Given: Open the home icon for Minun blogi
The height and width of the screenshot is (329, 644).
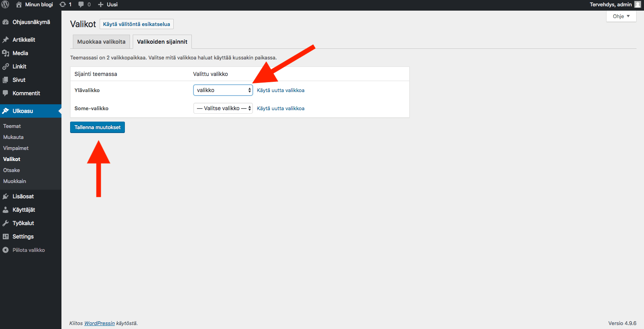Looking at the screenshot, I should pyautogui.click(x=19, y=4).
